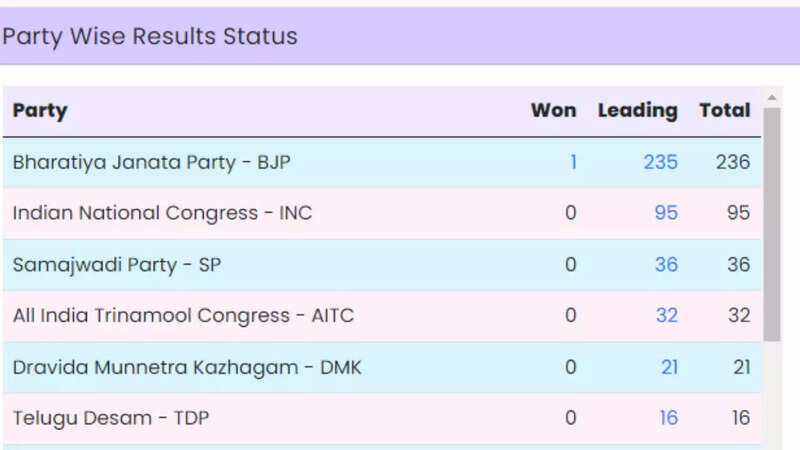Click the Won column header
This screenshot has height=450, width=800.
click(553, 111)
